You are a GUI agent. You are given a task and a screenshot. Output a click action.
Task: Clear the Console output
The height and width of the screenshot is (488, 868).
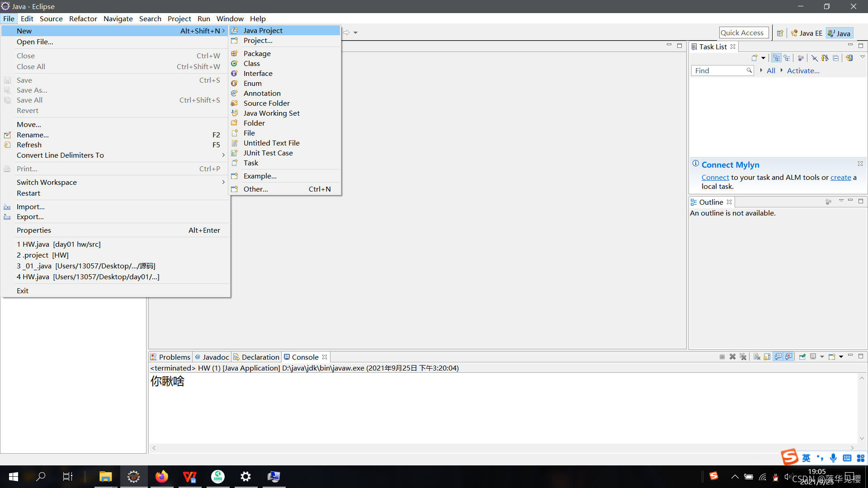[x=757, y=357]
